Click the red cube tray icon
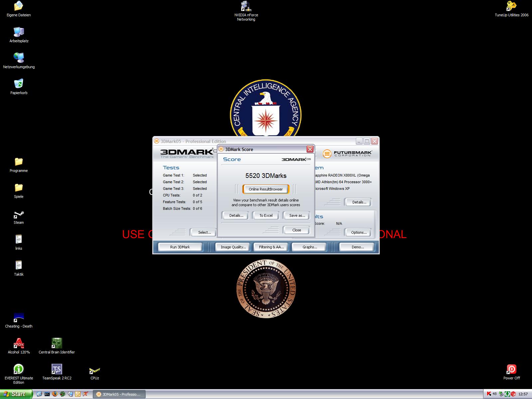This screenshot has height=399, width=532. (513, 394)
